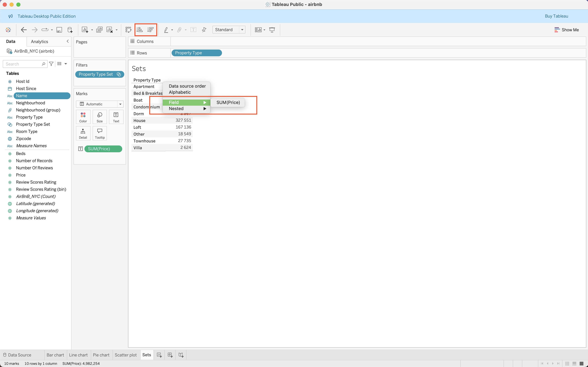Screen dimensions: 588x367
Task: Open presentation mode icon
Action: click(x=272, y=30)
